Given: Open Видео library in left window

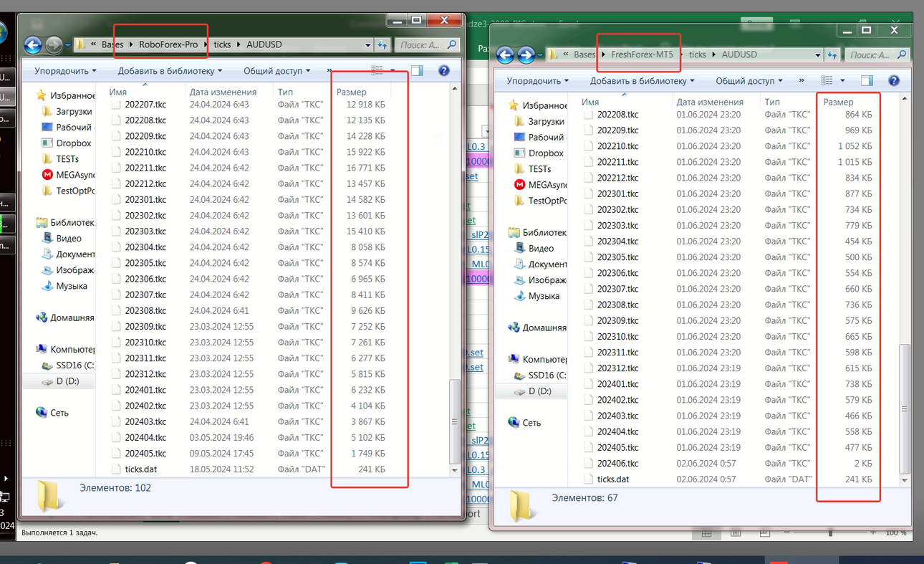Looking at the screenshot, I should pos(62,238).
